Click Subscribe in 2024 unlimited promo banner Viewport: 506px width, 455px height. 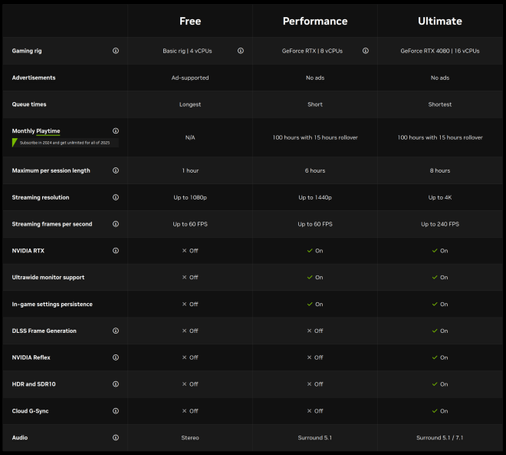click(x=65, y=143)
